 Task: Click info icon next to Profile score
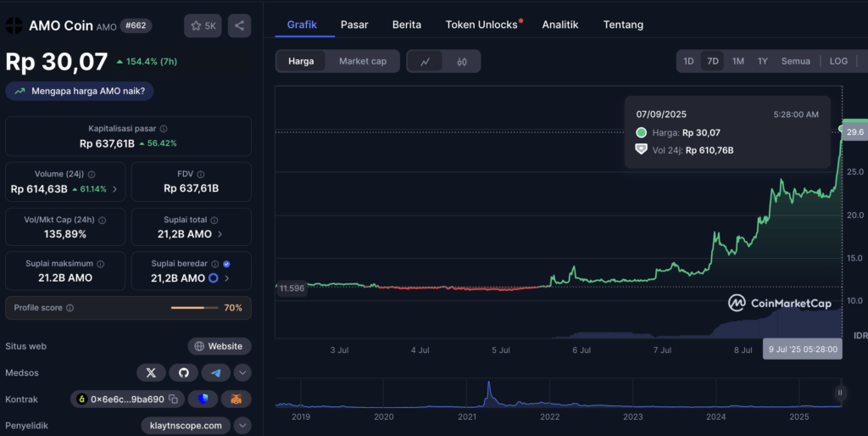[x=70, y=308]
